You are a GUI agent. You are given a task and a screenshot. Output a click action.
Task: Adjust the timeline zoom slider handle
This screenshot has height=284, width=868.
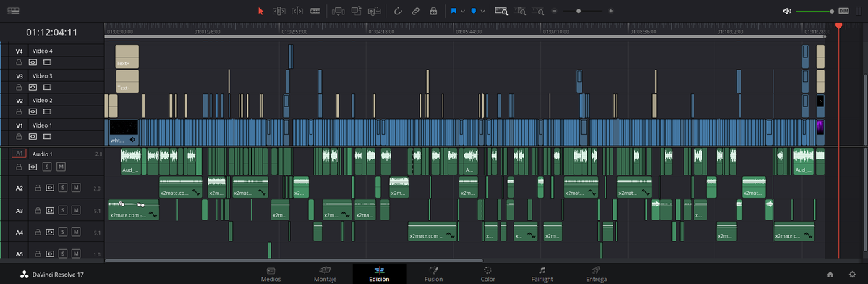pos(578,11)
